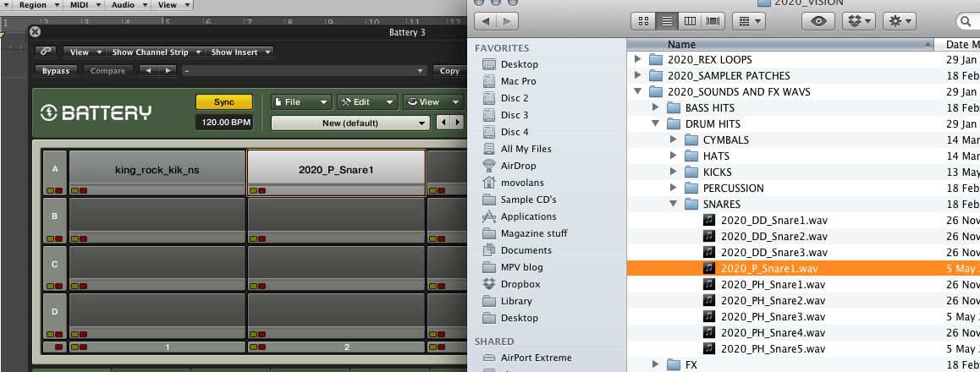Open the MIDI menu in Logic
The width and height of the screenshot is (980, 372).
[84, 5]
